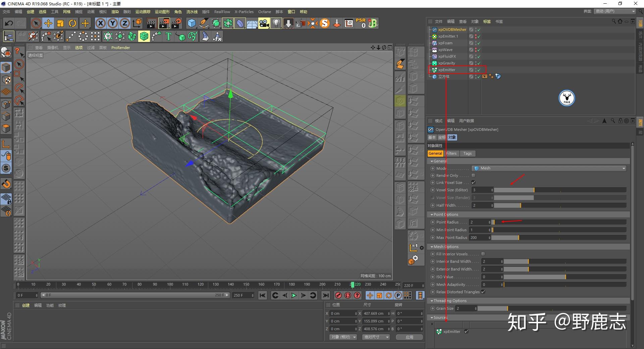Select the Cube primitive tool in toolbar
This screenshot has width=644, height=349.
tap(192, 23)
